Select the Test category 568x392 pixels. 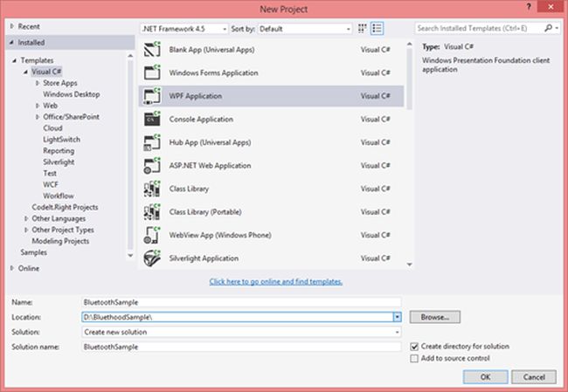[x=50, y=173]
